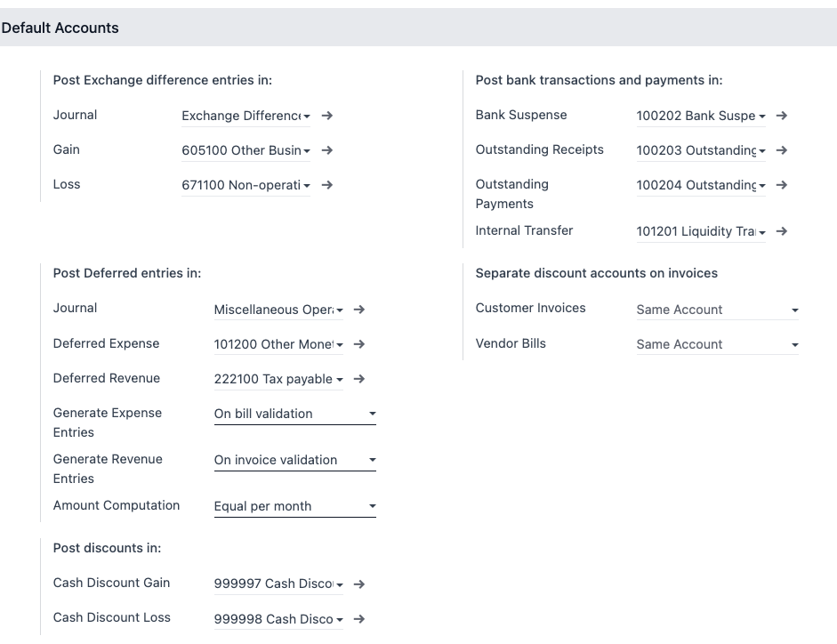Open Bank Suspense account 100202 arrow link
Viewport: 837px width, 644px height.
pyautogui.click(x=782, y=116)
